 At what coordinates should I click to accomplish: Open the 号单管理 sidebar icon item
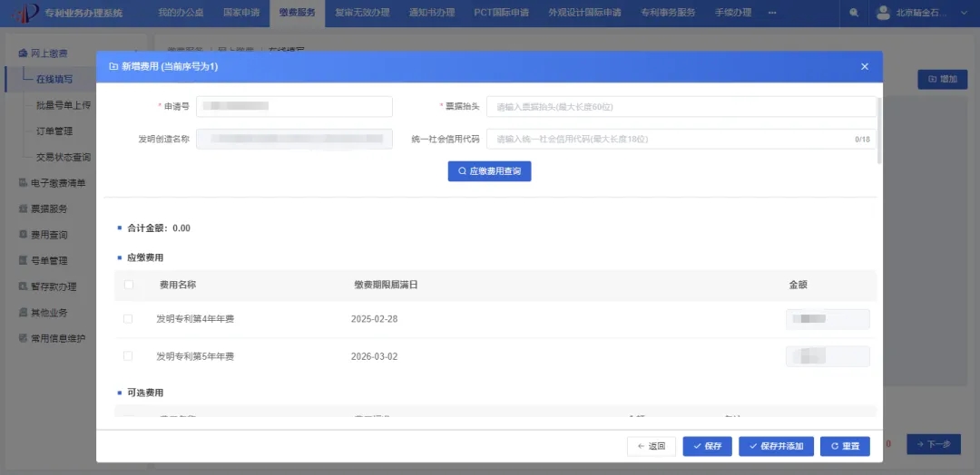tap(23, 261)
